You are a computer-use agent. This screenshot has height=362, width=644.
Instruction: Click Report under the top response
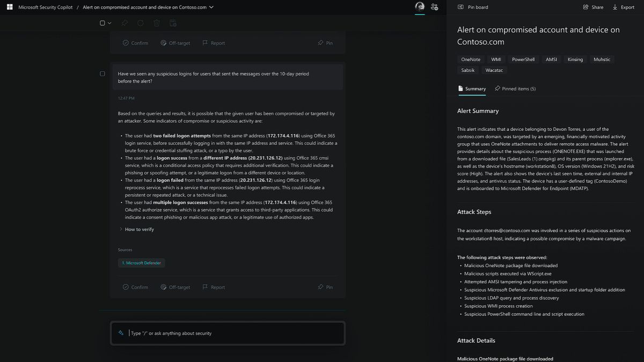coord(214,43)
